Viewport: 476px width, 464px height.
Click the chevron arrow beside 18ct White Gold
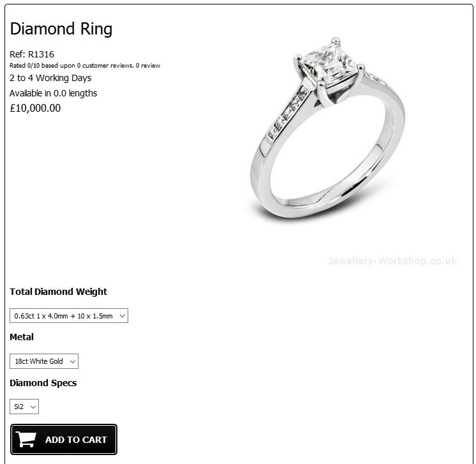[73, 361]
